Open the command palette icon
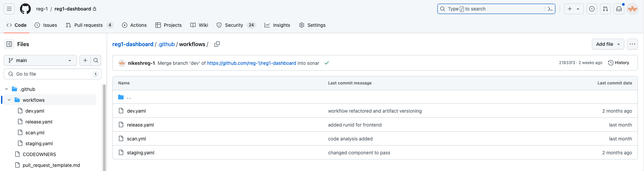Viewport: 644px width, 171px height. click(550, 9)
